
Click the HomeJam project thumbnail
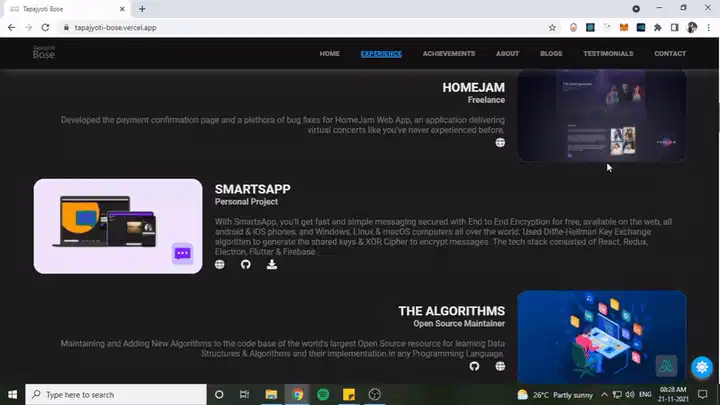(x=602, y=115)
